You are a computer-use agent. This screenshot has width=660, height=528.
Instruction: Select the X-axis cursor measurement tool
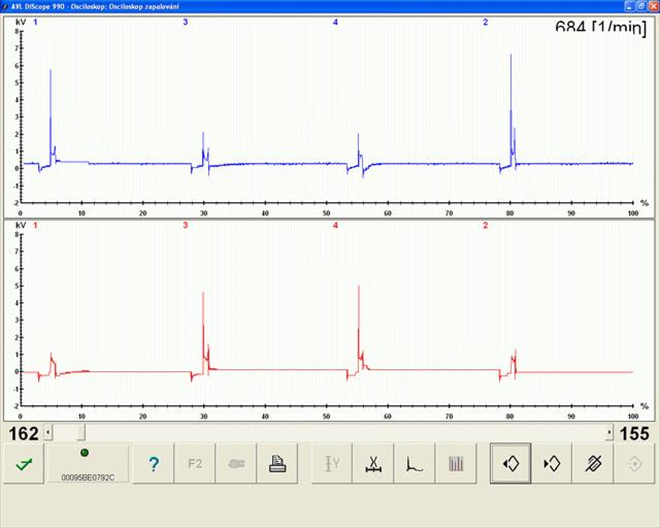click(371, 464)
